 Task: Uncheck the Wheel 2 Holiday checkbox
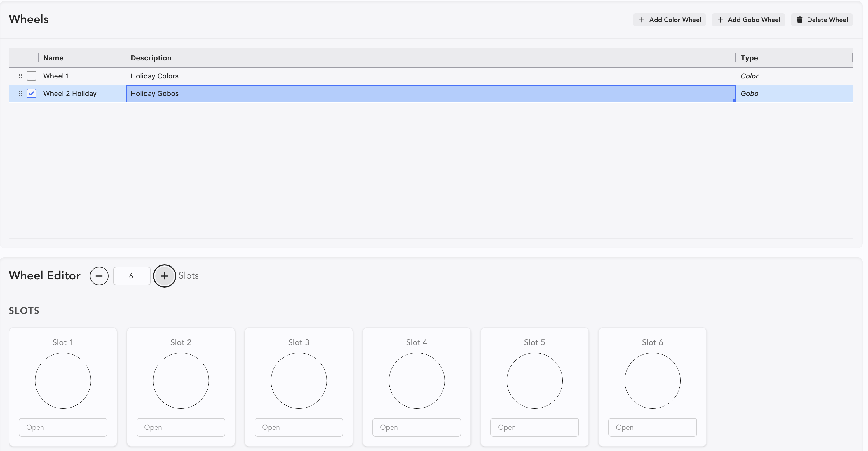point(31,94)
